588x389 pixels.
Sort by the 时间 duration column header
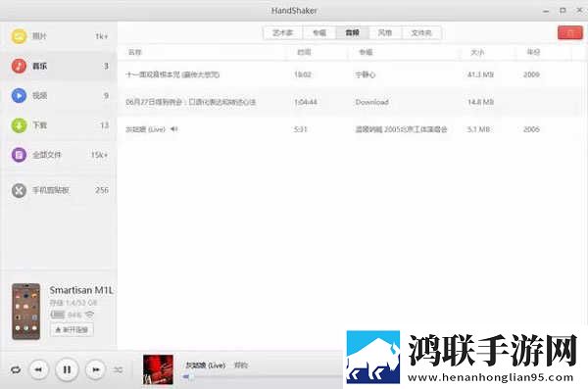click(x=304, y=52)
